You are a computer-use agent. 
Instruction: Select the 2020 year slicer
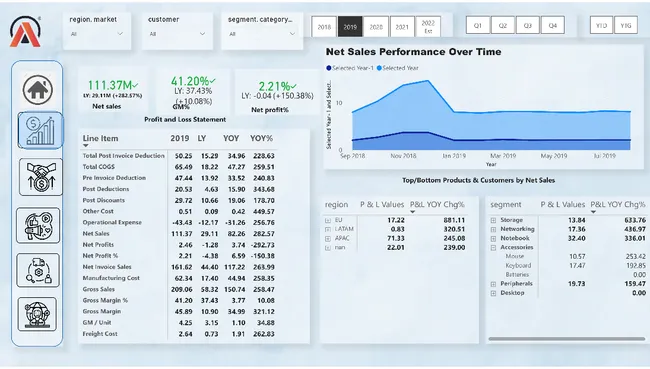point(376,27)
